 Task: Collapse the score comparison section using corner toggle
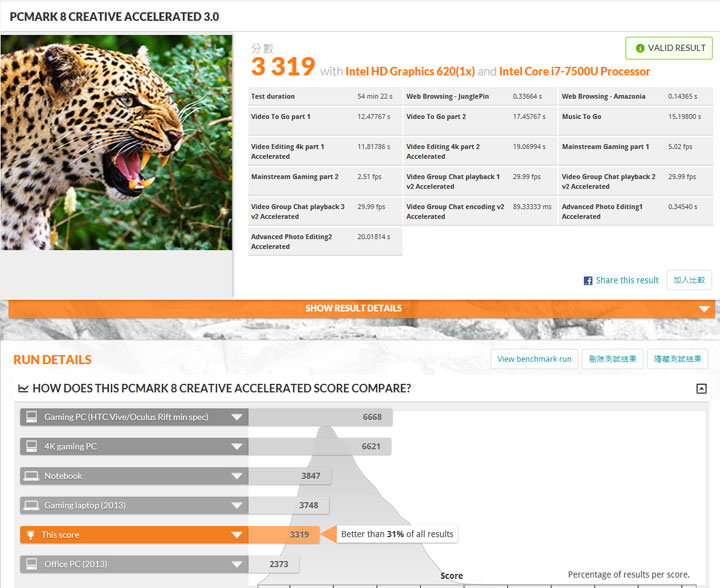(x=701, y=389)
